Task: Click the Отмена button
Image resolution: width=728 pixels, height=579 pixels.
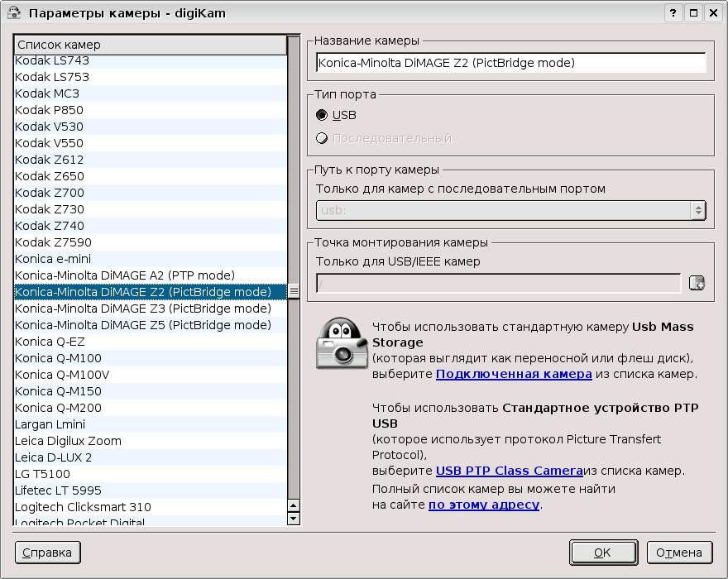Action: tap(679, 553)
